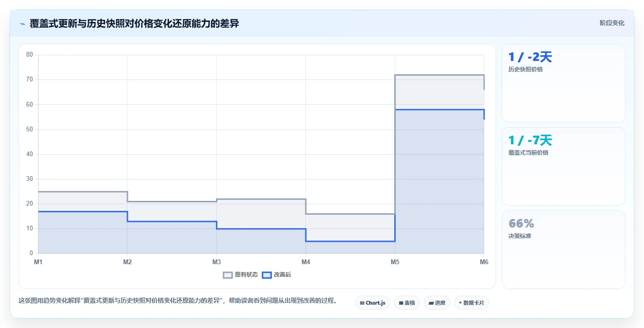
Task: Click the 阶段变化 label in header
Action: [x=612, y=23]
